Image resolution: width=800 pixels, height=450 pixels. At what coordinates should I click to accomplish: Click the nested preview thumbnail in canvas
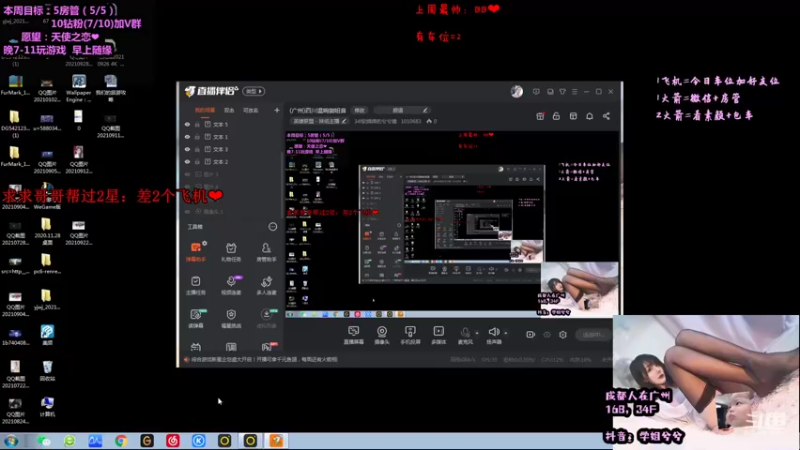point(452,224)
